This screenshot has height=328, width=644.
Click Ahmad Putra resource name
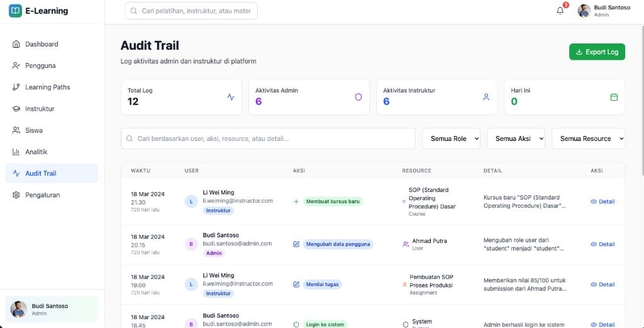pyautogui.click(x=429, y=241)
